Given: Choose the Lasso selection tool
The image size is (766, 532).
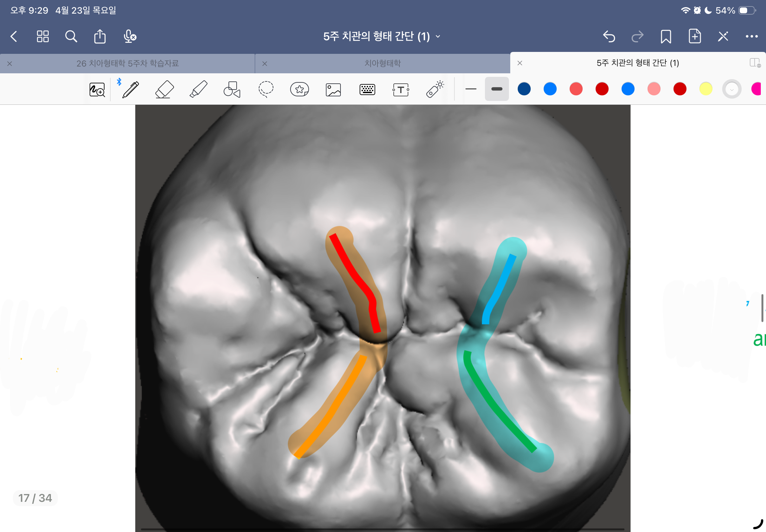Looking at the screenshot, I should (x=266, y=89).
